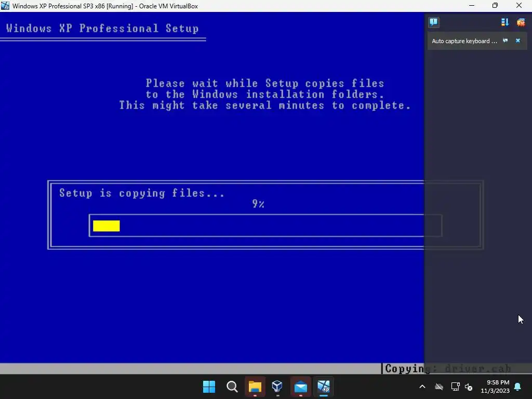This screenshot has width=532, height=399.
Task: Toggle notification sort order icon
Action: (x=505, y=22)
